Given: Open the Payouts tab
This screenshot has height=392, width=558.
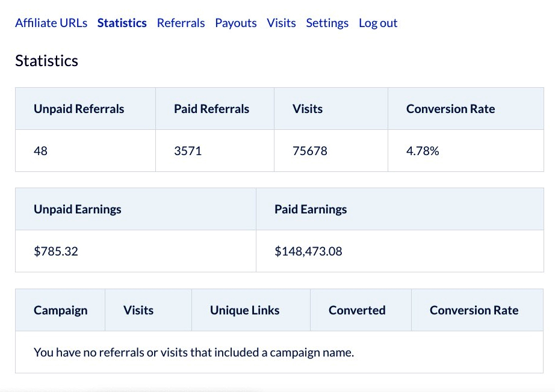Looking at the screenshot, I should click(236, 23).
